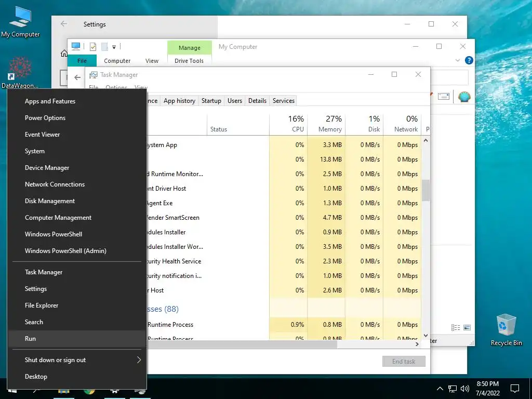Open the Customize Quick Access Toolbar dropdown
The image size is (532, 399).
coord(114,47)
